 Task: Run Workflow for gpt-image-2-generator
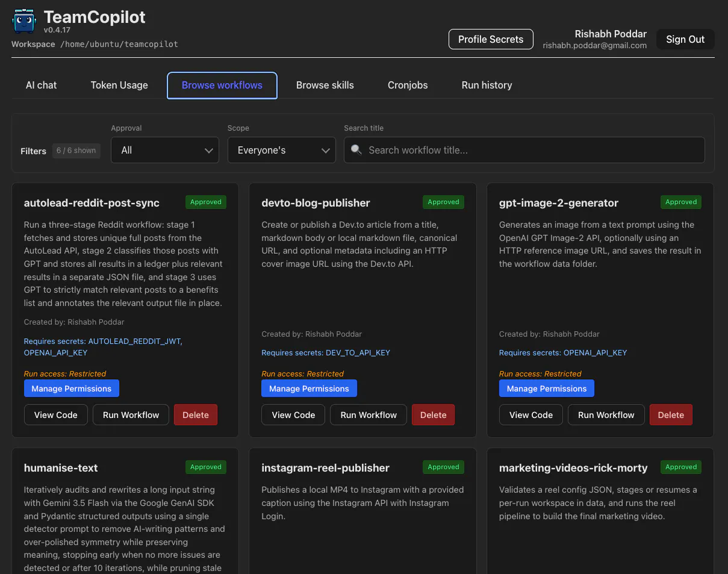tap(606, 415)
